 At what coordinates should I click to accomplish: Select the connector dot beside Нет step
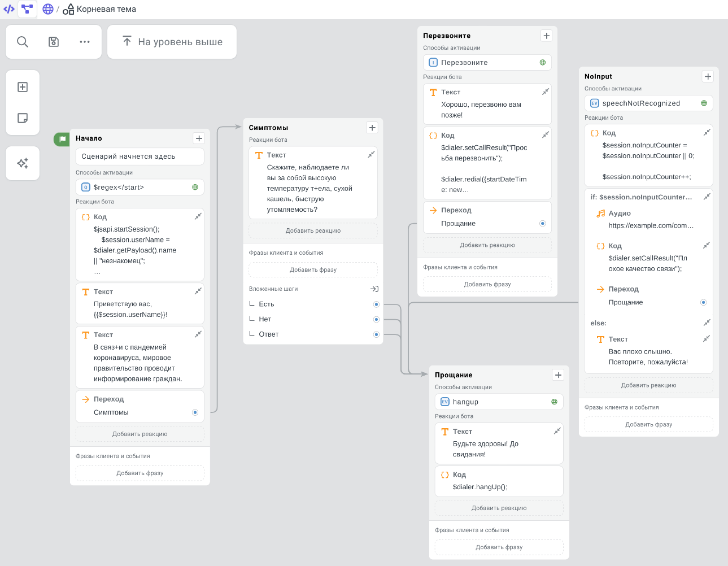[376, 320]
